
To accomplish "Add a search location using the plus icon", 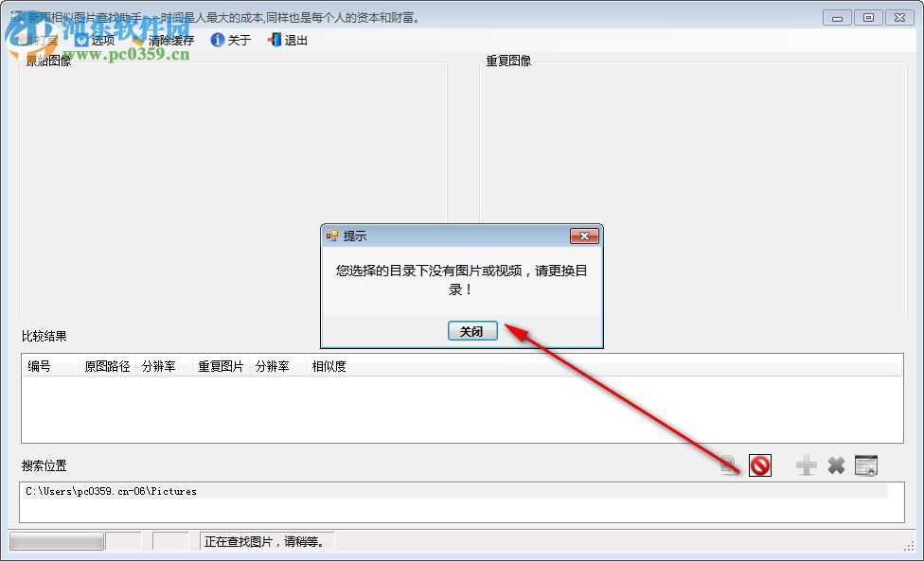I will tap(805, 465).
